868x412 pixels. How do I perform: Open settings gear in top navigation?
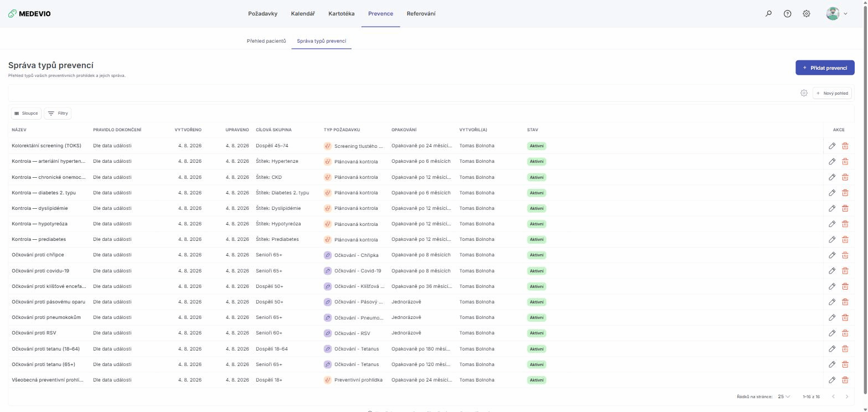pos(807,14)
